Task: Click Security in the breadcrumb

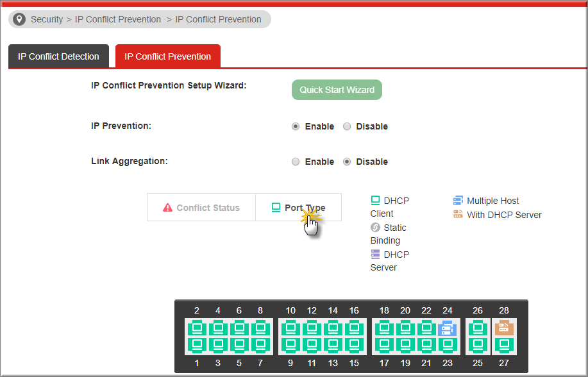Action: coord(47,19)
